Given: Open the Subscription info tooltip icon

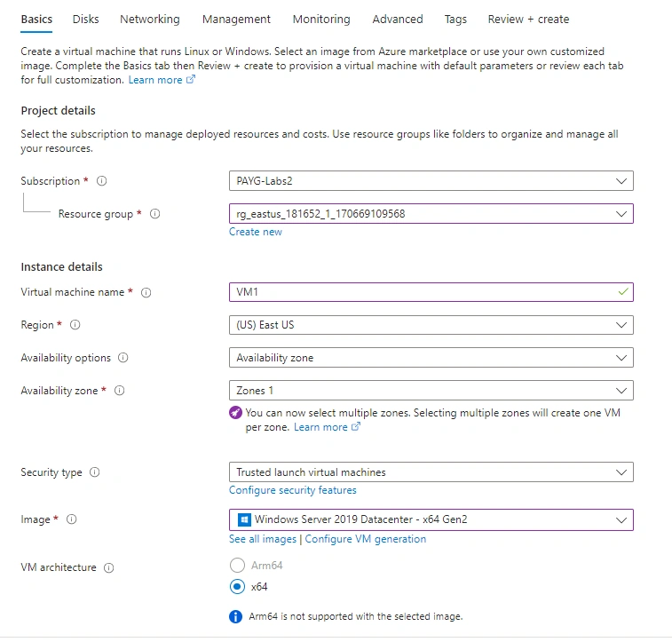Looking at the screenshot, I should (101, 181).
